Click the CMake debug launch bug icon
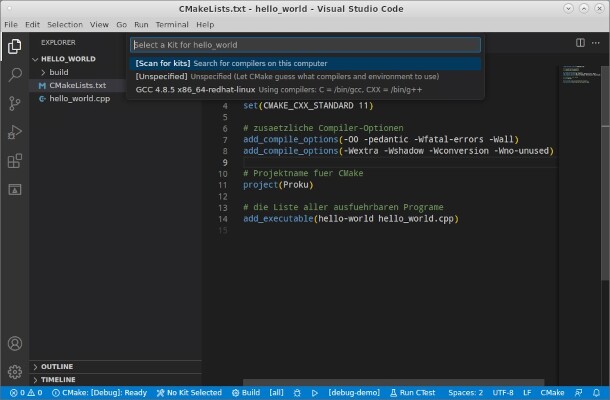610x400 pixels. [297, 393]
